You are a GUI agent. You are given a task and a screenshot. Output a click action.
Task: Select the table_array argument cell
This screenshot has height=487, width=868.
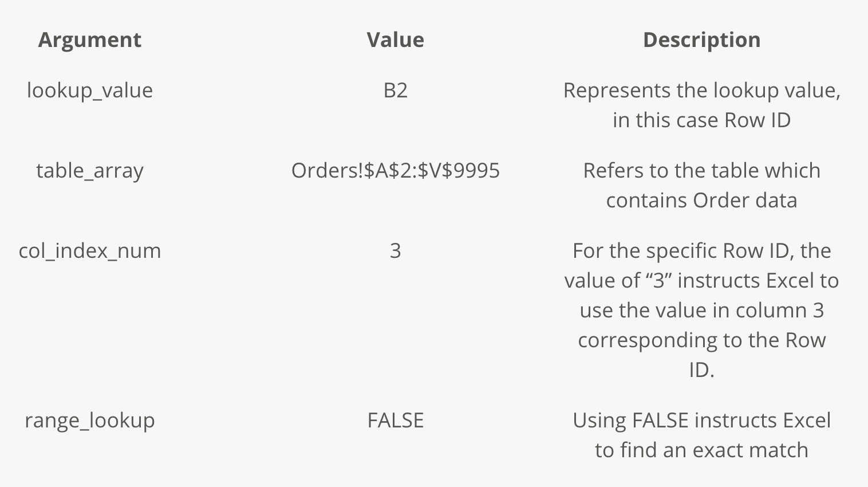click(90, 171)
